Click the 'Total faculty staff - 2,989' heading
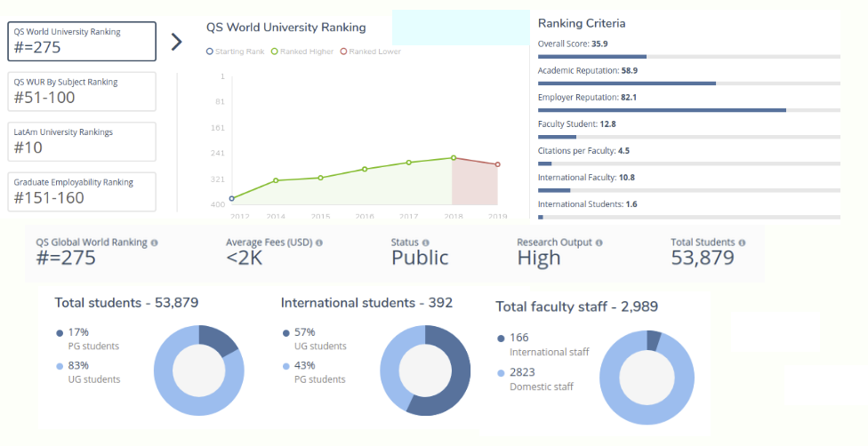Viewport: 868px width, 446px height. click(x=577, y=307)
